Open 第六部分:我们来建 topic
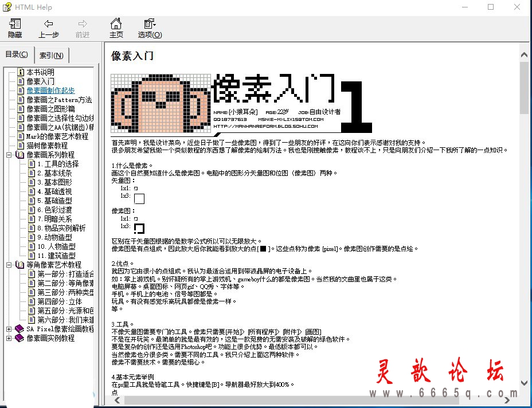 [x=65, y=320]
